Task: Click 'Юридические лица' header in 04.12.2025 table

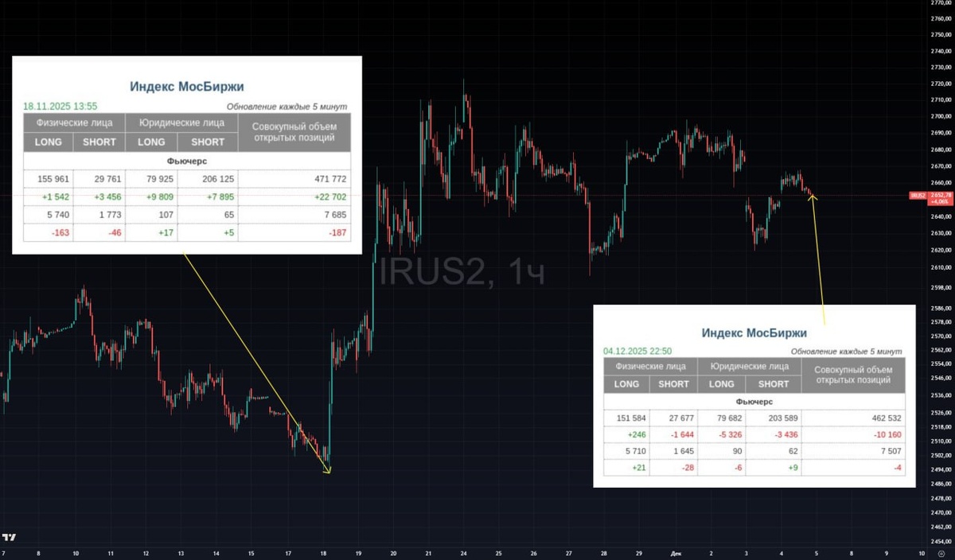Action: click(x=750, y=367)
